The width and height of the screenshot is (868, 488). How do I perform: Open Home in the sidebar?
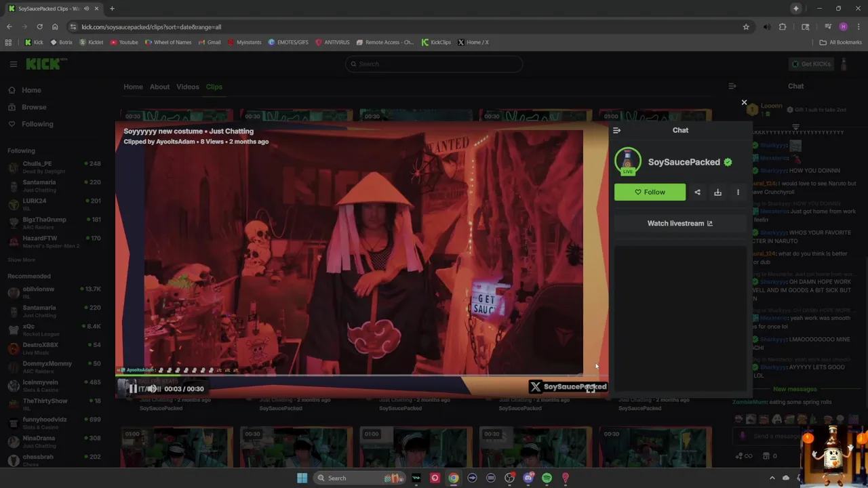click(31, 90)
